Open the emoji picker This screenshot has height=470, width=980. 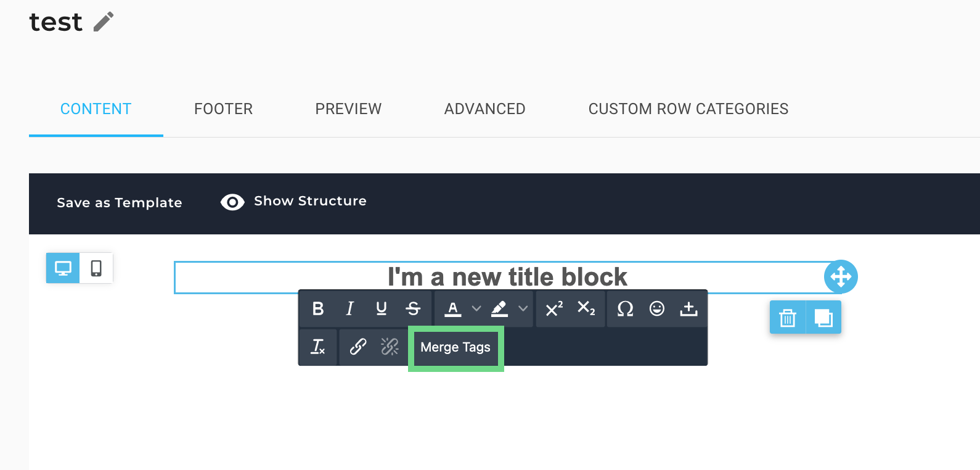657,308
